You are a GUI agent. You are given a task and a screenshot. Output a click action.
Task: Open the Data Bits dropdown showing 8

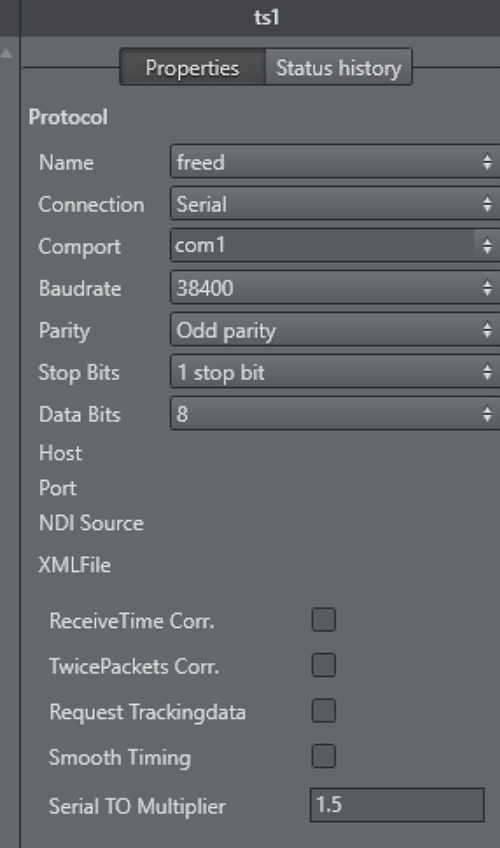[x=335, y=414]
